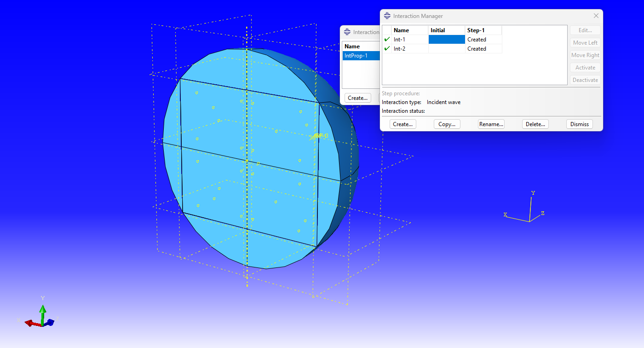Click the Edit... button
The image size is (644, 348).
coord(585,30)
